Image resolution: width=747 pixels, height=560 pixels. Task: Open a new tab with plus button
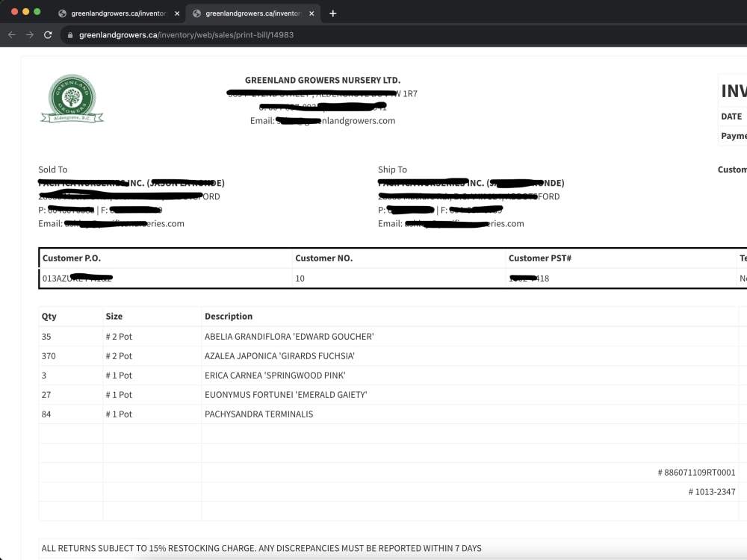tap(333, 13)
